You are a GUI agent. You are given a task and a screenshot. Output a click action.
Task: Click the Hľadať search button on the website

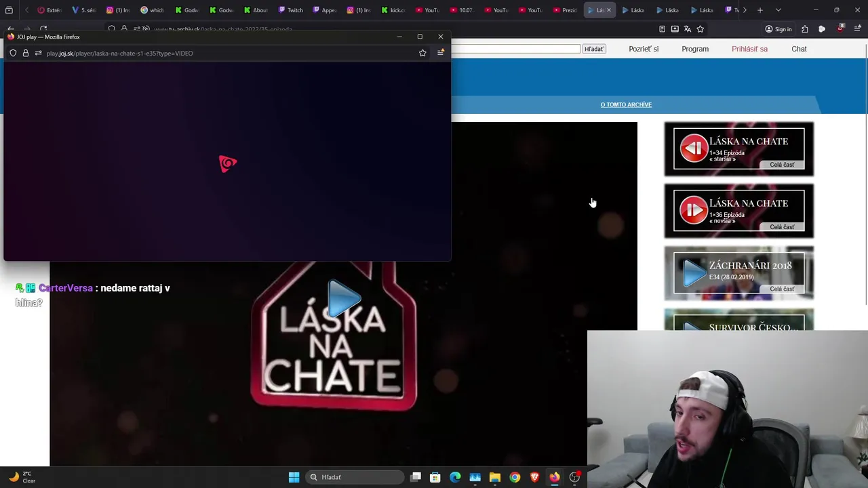click(594, 49)
